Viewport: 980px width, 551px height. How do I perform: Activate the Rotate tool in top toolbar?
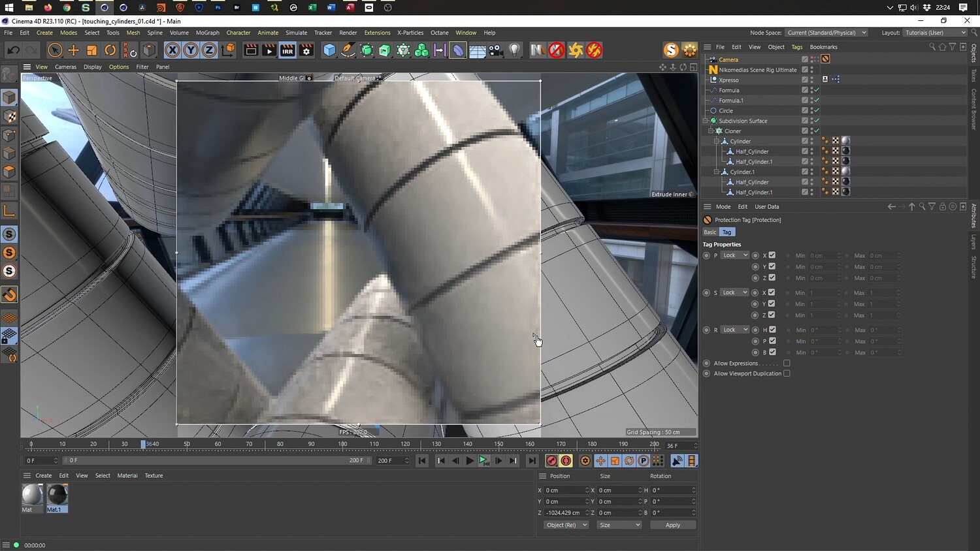pyautogui.click(x=110, y=50)
